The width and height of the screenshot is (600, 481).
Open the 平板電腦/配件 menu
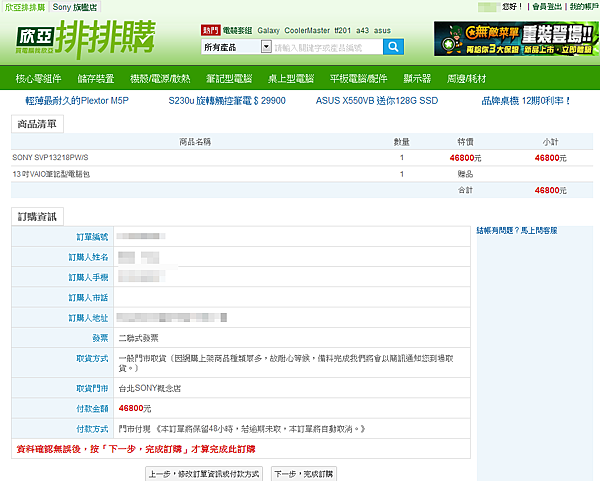click(x=359, y=78)
